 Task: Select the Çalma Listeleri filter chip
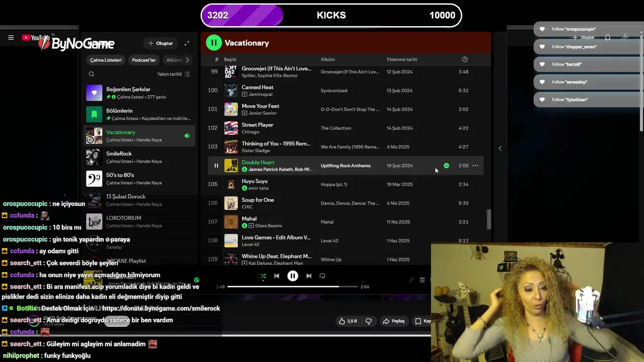[x=106, y=60]
